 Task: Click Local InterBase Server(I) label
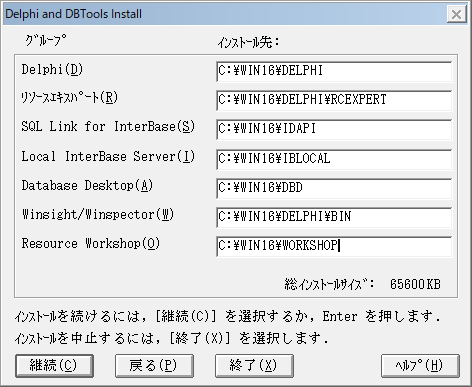[108, 156]
